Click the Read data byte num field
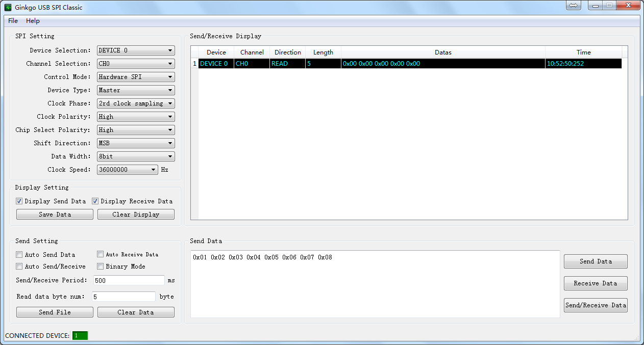 coord(123,297)
